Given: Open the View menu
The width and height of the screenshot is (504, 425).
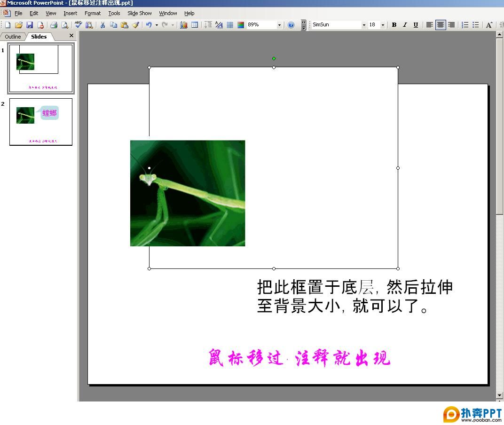Looking at the screenshot, I should [x=51, y=13].
